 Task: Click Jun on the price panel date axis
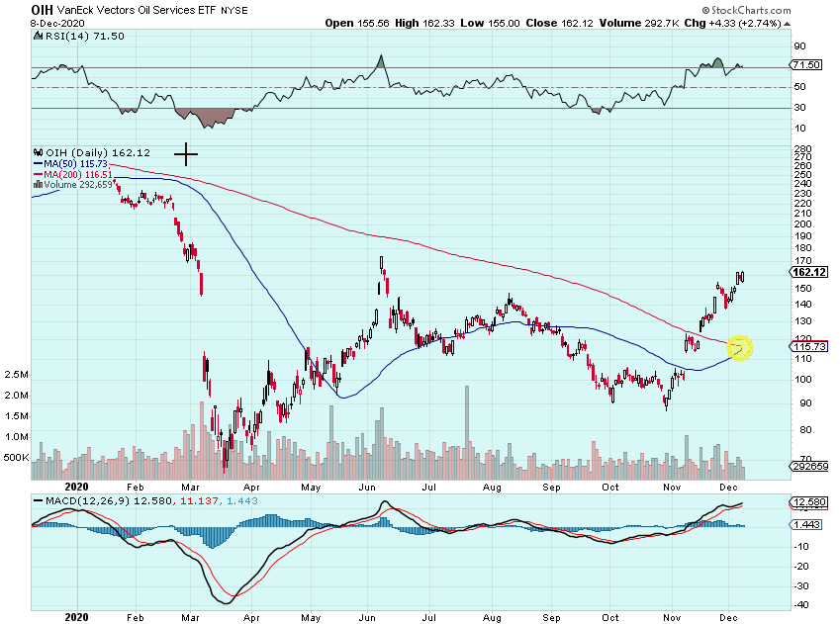[x=366, y=487]
